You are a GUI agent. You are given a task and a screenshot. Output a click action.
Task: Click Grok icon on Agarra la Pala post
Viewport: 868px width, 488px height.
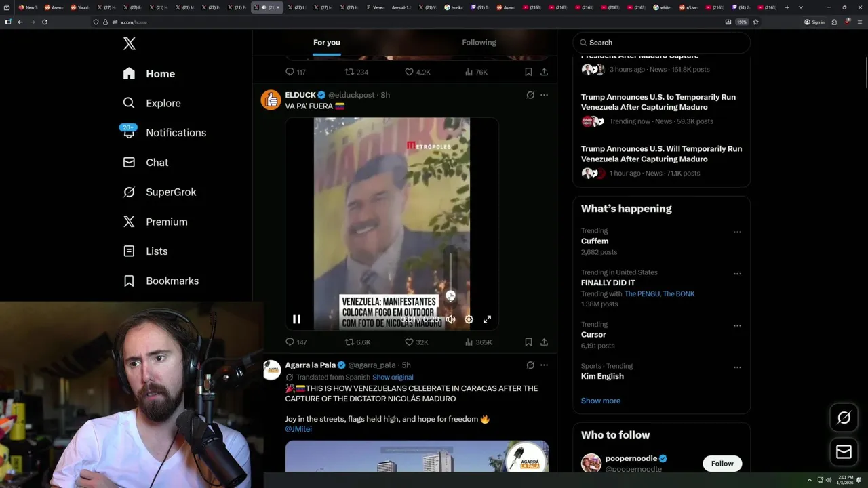pos(530,365)
